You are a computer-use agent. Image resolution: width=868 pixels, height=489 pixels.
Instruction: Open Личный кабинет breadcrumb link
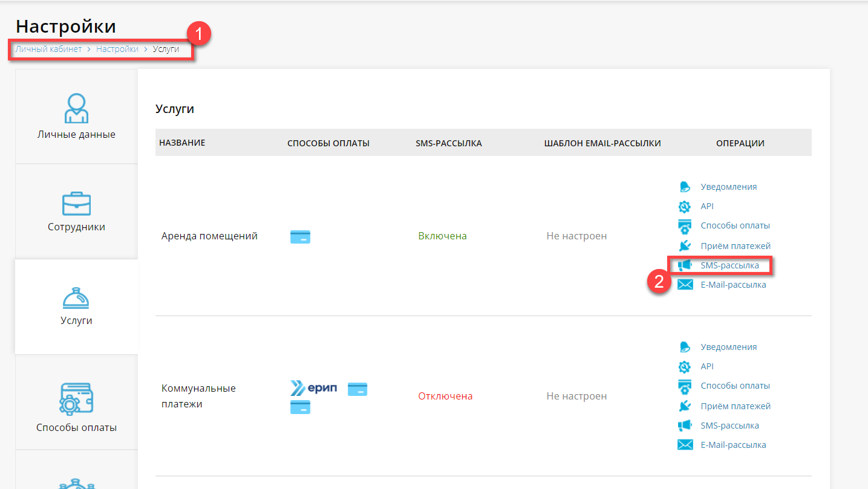click(48, 49)
